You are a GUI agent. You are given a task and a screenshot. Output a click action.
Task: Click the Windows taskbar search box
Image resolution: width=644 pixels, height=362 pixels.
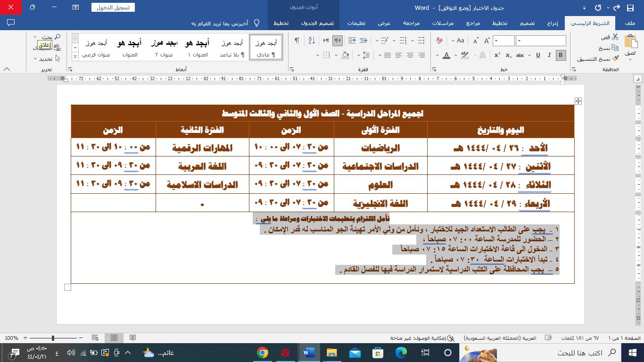(x=579, y=353)
